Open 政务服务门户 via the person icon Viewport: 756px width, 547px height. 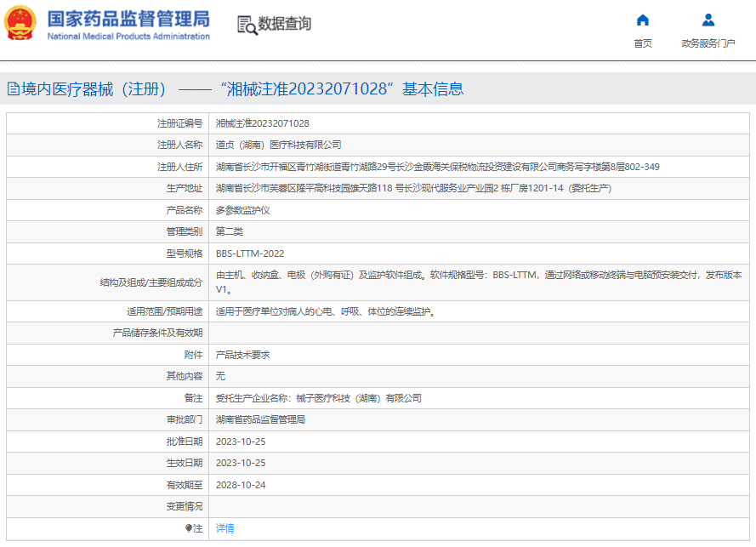point(708,20)
